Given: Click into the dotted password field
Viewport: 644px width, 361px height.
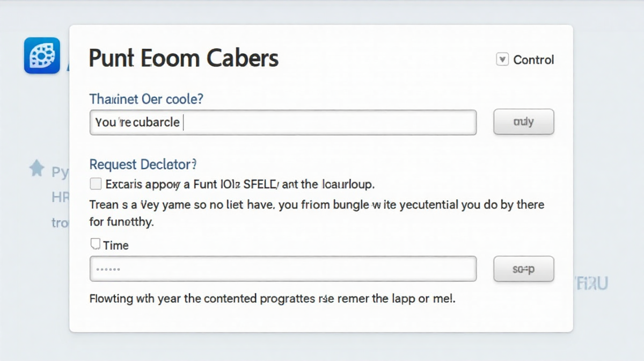Looking at the screenshot, I should click(x=283, y=269).
